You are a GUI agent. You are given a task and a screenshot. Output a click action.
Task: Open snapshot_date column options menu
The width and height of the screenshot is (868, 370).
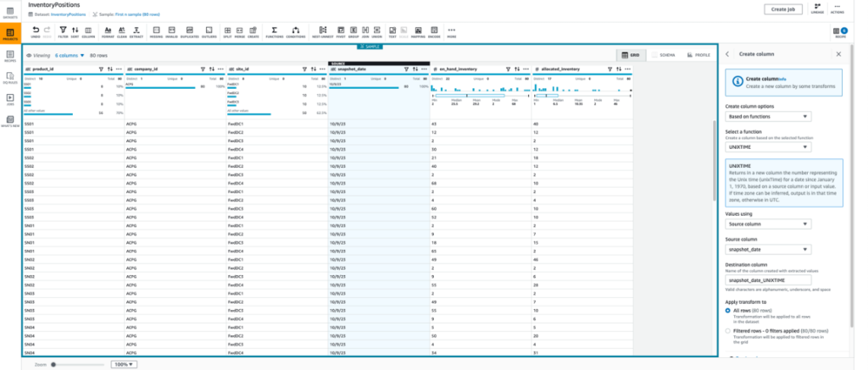click(424, 69)
